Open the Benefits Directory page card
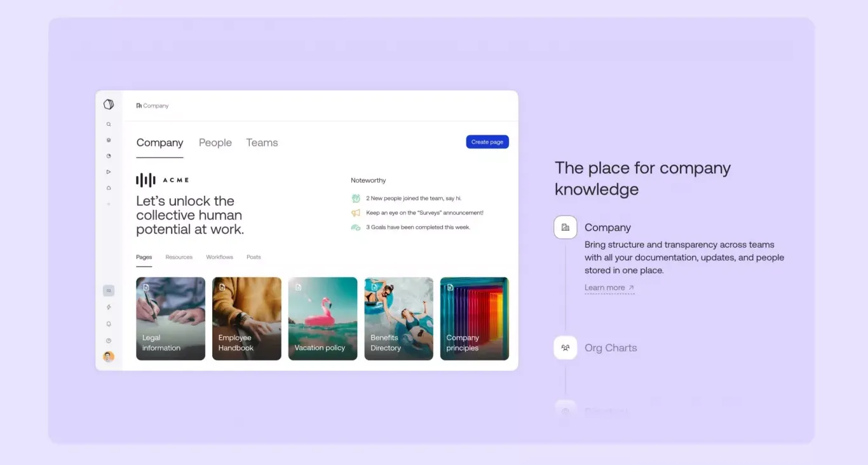The height and width of the screenshot is (465, 868). click(398, 318)
